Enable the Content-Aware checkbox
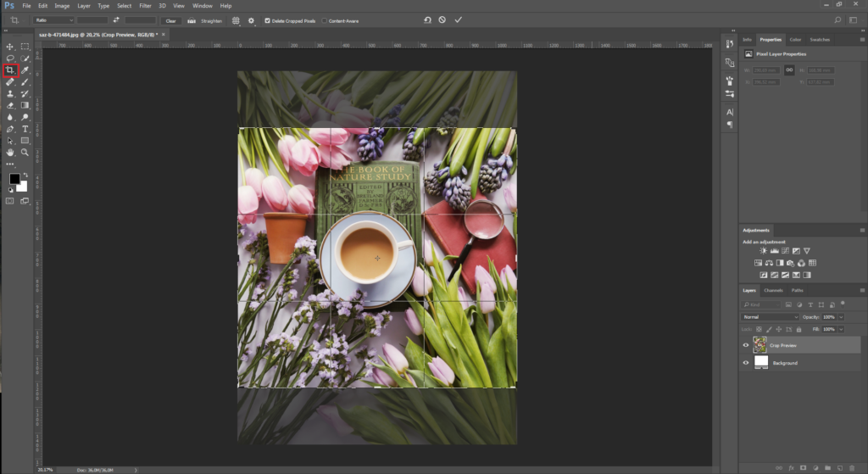868x474 pixels. 325,20
